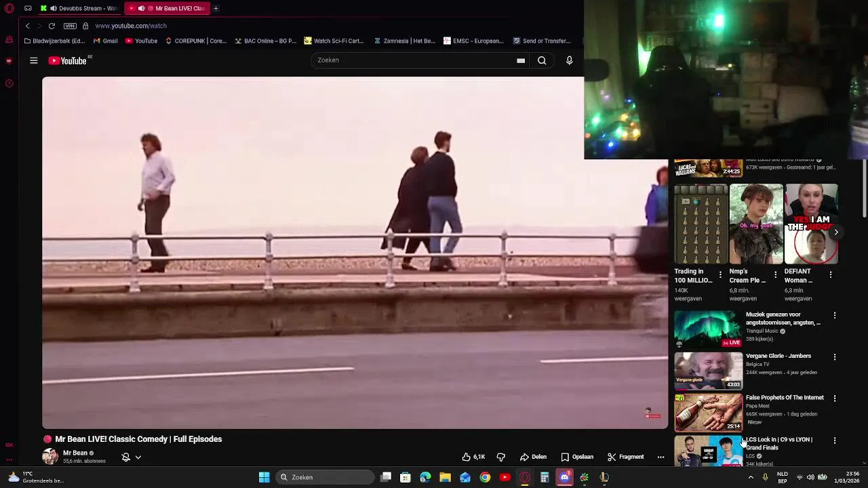Start voice search with microphone
Image resolution: width=868 pixels, height=488 pixels.
click(570, 60)
